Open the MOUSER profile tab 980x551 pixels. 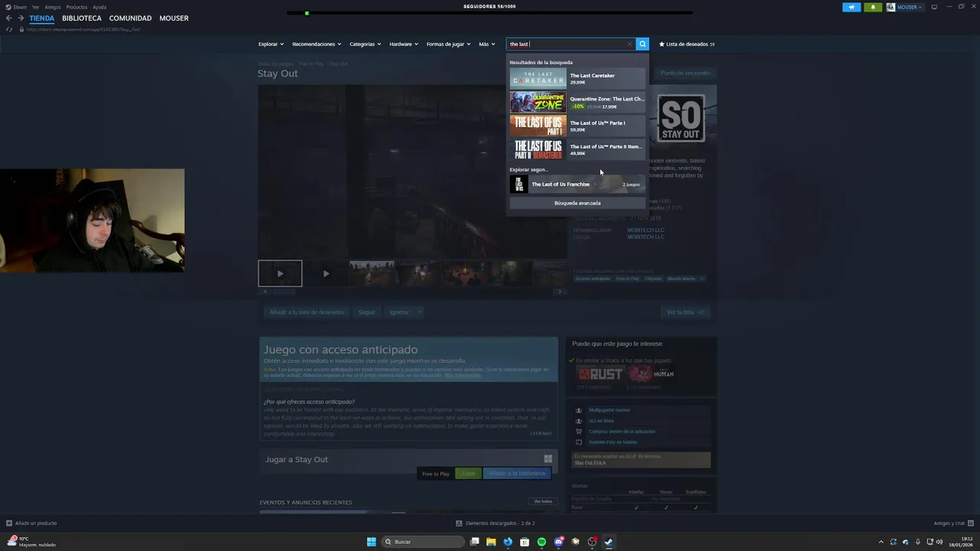tap(174, 18)
